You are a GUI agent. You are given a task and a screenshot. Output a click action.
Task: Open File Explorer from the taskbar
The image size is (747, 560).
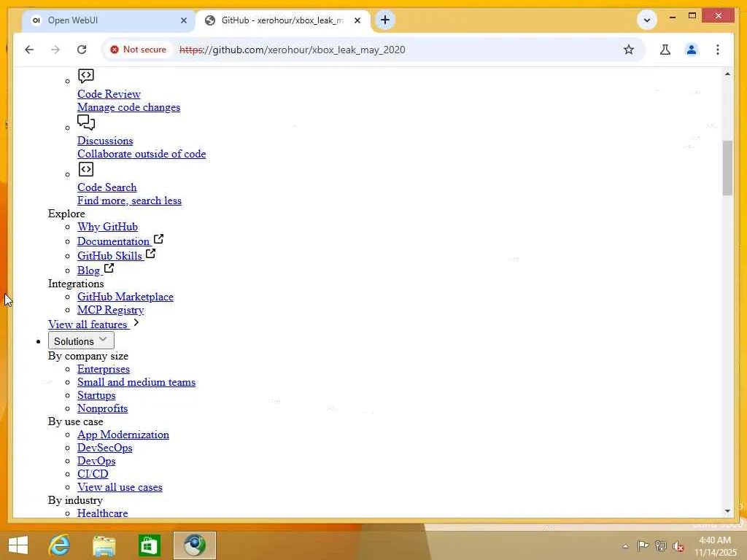point(104,545)
